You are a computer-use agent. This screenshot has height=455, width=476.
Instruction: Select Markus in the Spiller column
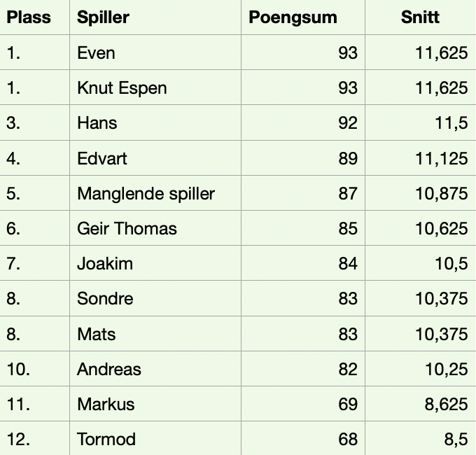(x=106, y=404)
